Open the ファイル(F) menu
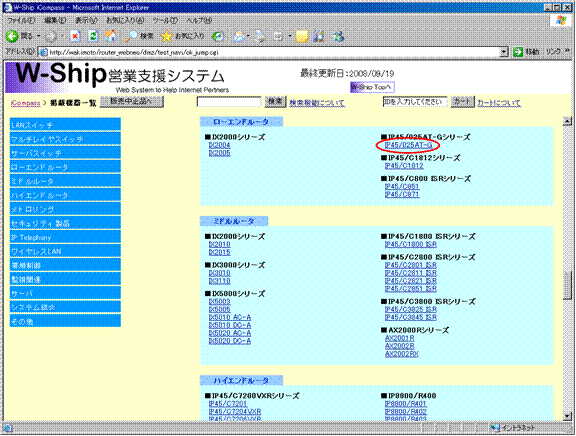This screenshot has height=436, width=576. click(x=21, y=21)
